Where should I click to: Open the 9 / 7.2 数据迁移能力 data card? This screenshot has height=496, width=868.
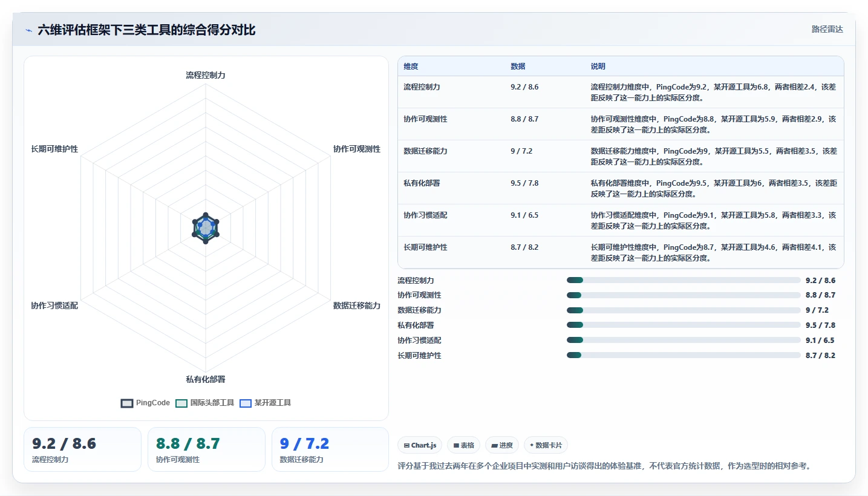pos(330,449)
